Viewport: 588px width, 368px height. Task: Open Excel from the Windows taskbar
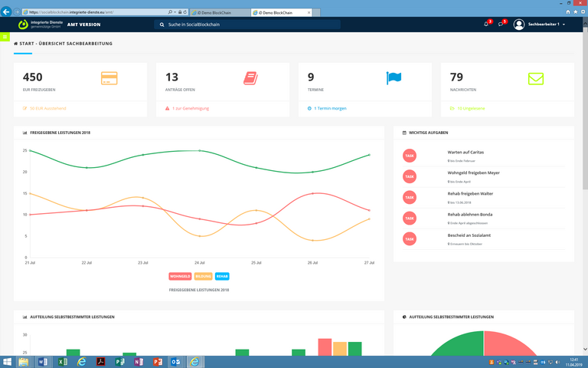click(x=62, y=361)
